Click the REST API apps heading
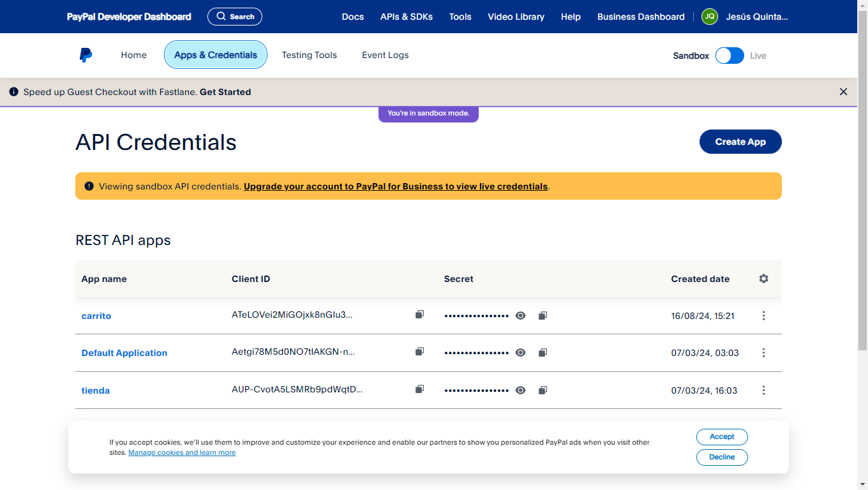Image resolution: width=868 pixels, height=490 pixels. pos(123,241)
